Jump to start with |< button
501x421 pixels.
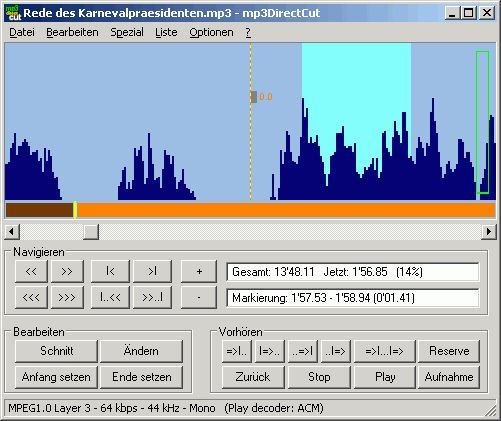pyautogui.click(x=110, y=271)
